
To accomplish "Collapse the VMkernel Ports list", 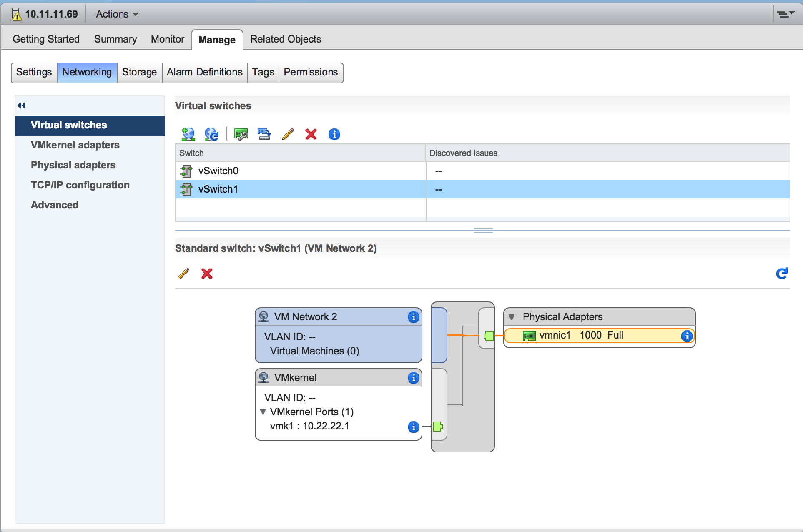I will coord(263,412).
